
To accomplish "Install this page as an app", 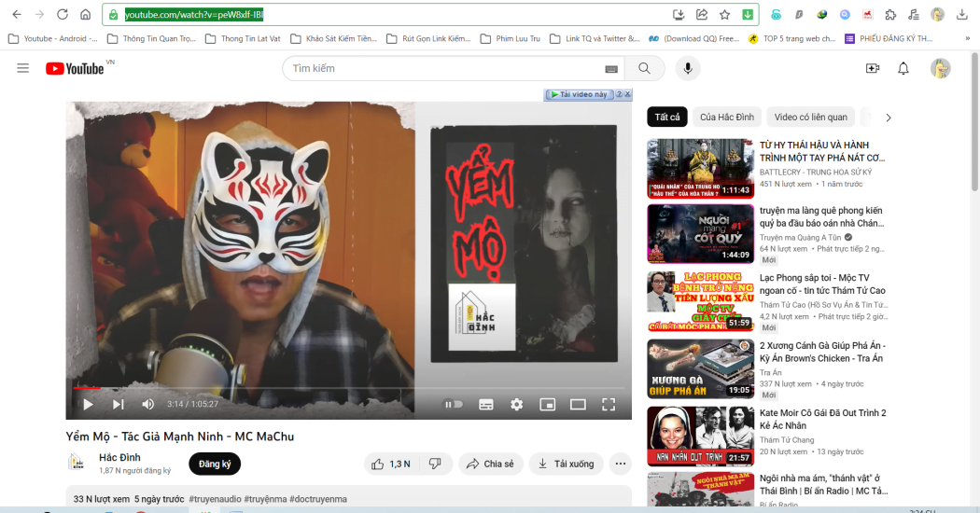I will 679,14.
